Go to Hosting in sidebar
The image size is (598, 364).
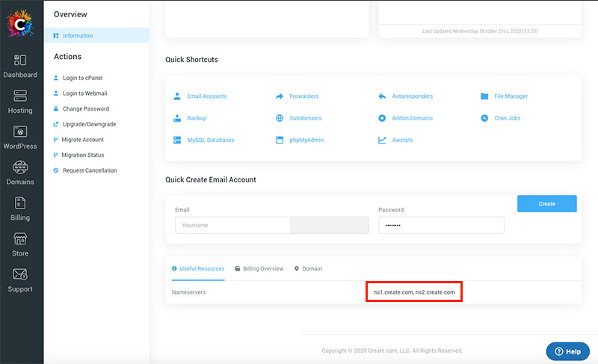[20, 96]
